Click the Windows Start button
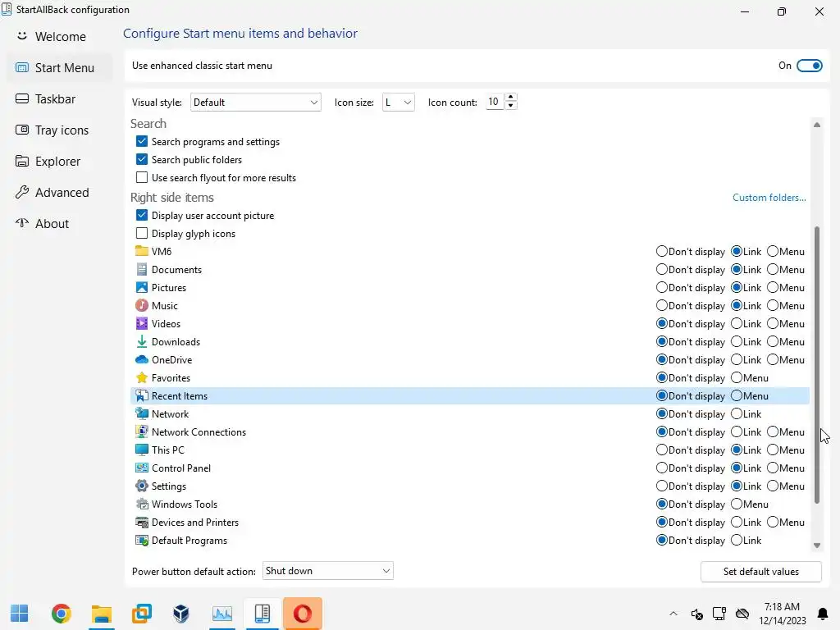840x630 pixels. [20, 614]
